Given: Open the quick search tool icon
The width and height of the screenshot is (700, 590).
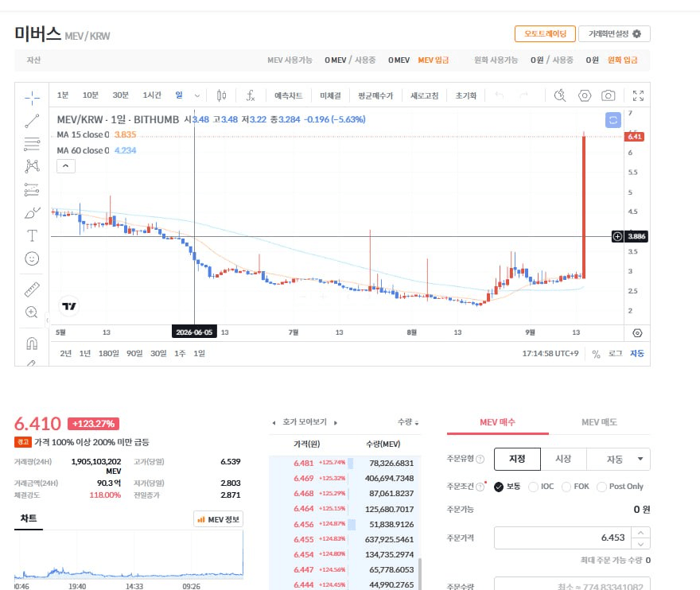Looking at the screenshot, I should pos(560,95).
